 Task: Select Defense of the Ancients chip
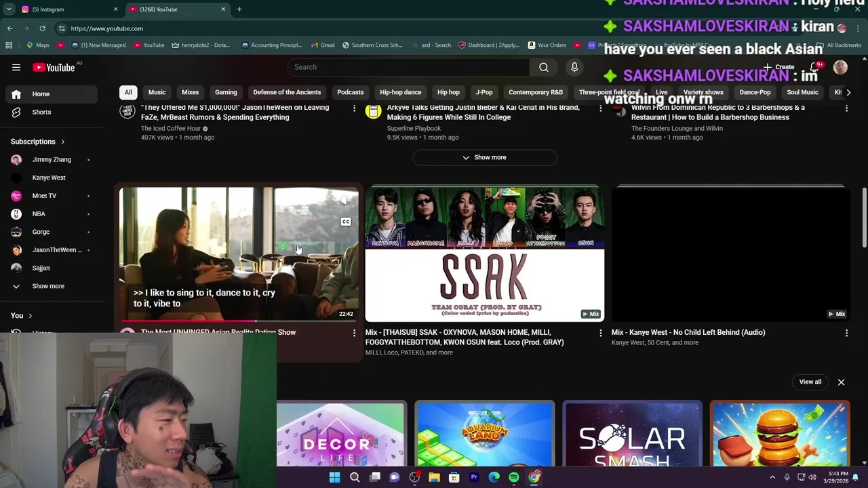[287, 92]
